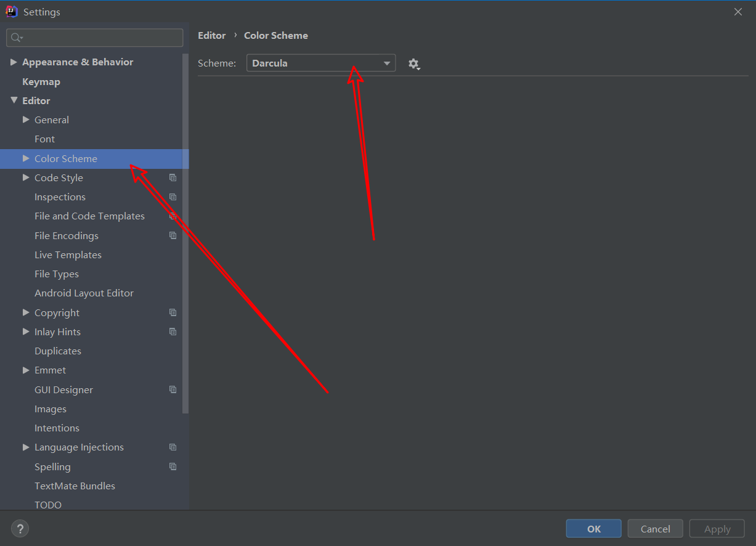Expand the Copyright node arrow
Viewport: 756px width, 546px height.
pos(26,312)
